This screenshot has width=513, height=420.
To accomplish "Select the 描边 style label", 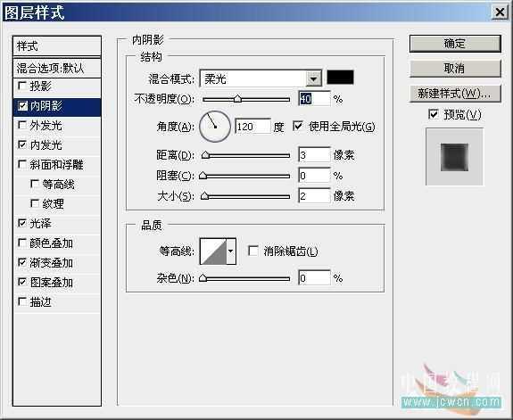I will tap(40, 301).
